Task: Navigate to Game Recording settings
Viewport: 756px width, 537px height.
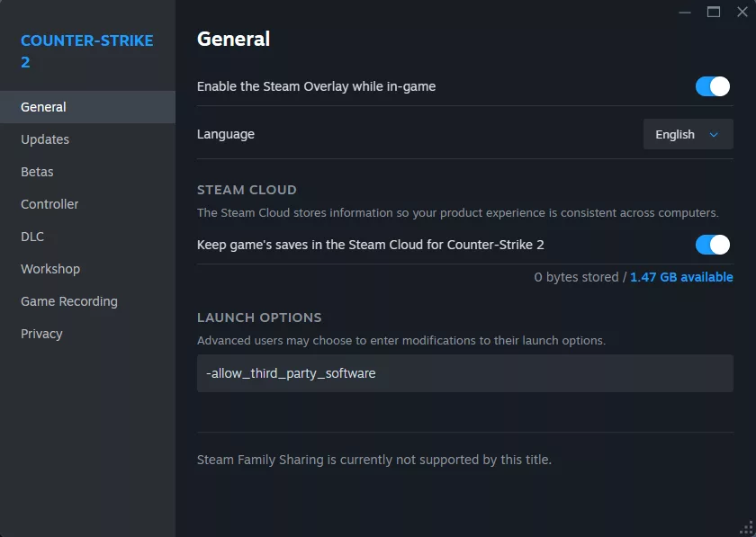Action: pos(69,301)
